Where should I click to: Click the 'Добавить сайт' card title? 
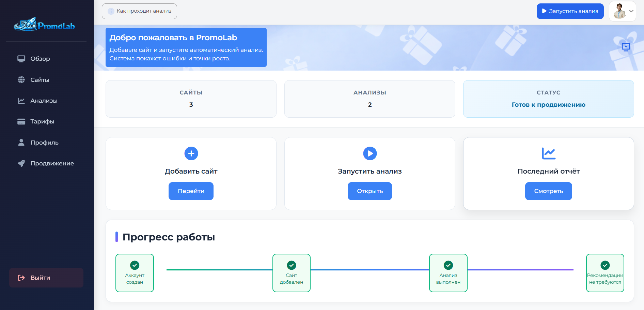[191, 171]
